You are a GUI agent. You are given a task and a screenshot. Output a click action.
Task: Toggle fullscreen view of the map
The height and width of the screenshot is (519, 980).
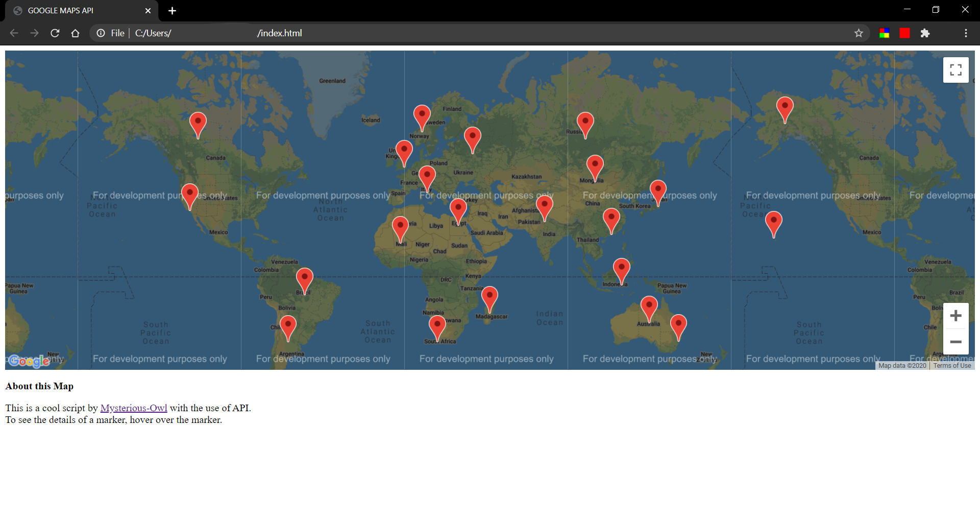[x=955, y=70]
